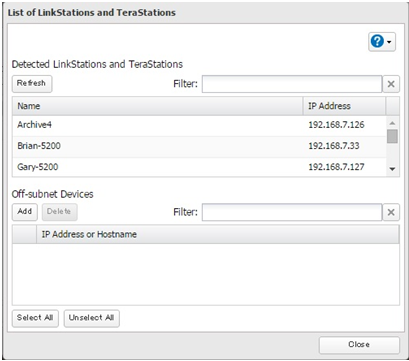
Task: Open the blue help question mark menu
Action: pos(382,42)
